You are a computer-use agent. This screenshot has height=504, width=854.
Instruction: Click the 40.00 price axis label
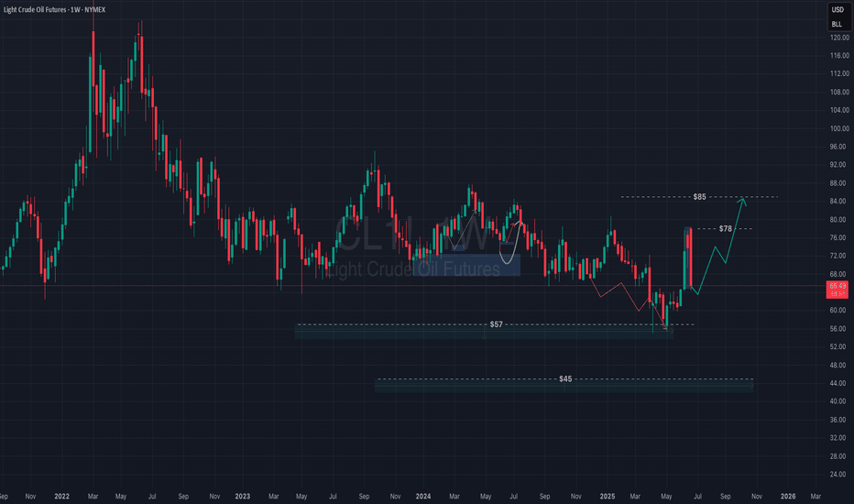(839, 401)
